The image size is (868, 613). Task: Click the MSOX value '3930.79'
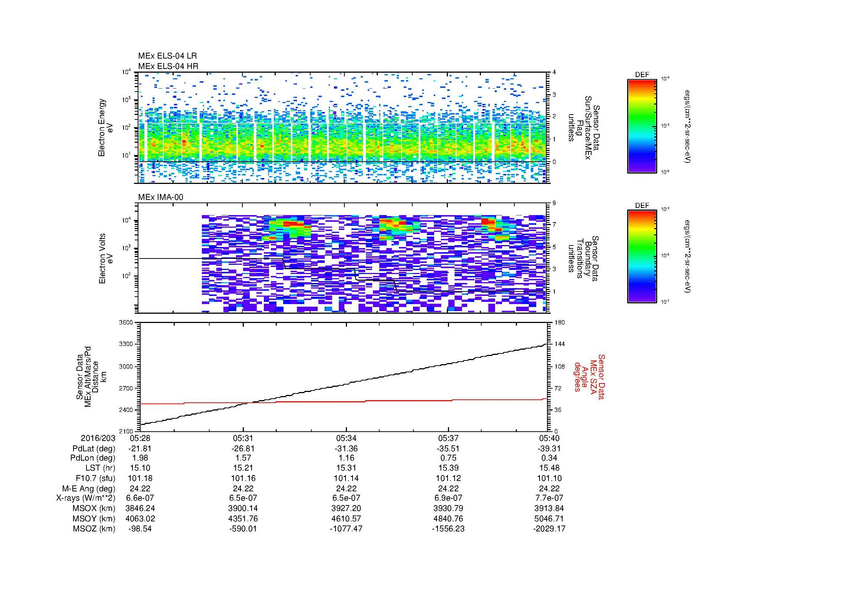pos(448,508)
